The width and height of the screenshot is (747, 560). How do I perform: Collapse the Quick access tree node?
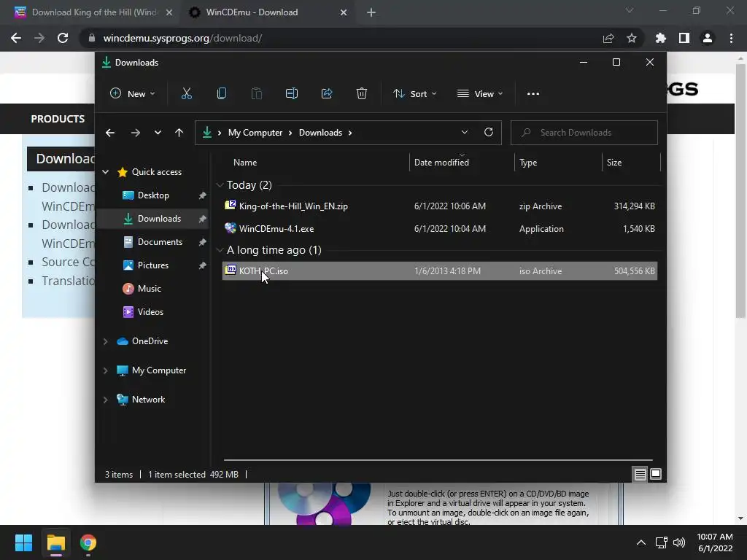105,172
